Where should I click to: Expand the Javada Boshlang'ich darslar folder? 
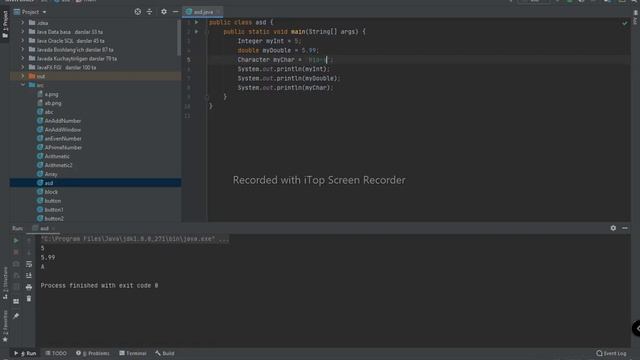point(23,50)
